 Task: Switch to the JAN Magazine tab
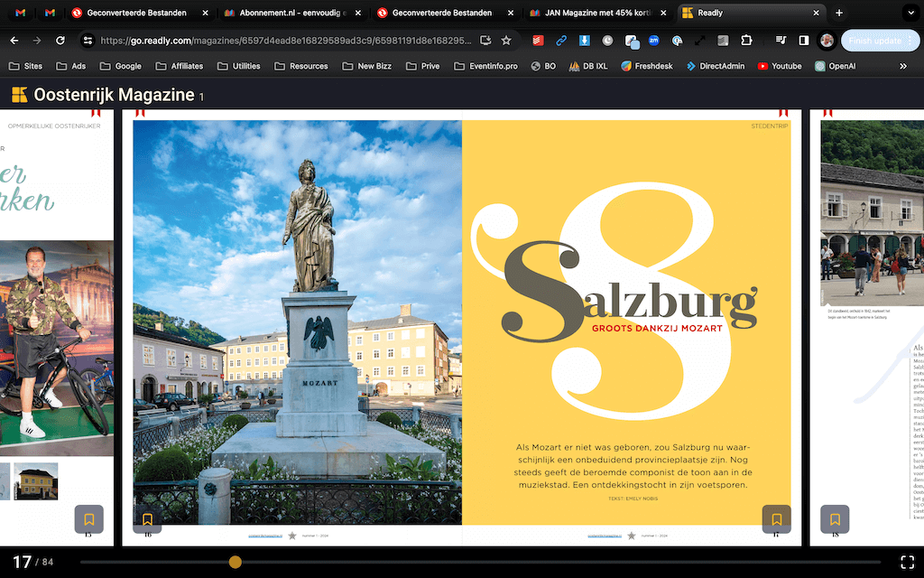pos(598,13)
